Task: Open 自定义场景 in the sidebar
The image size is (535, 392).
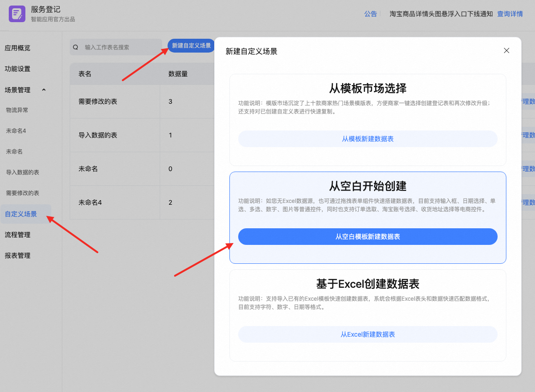Action: point(21,214)
